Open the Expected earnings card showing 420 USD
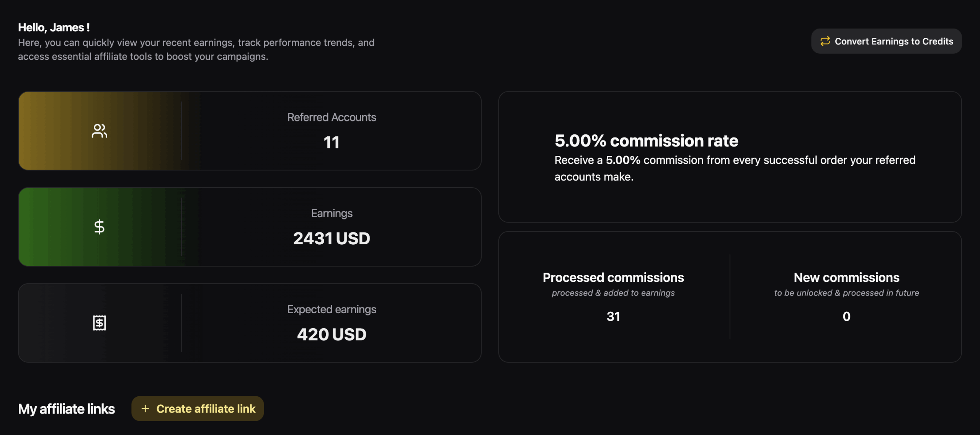 (250, 323)
